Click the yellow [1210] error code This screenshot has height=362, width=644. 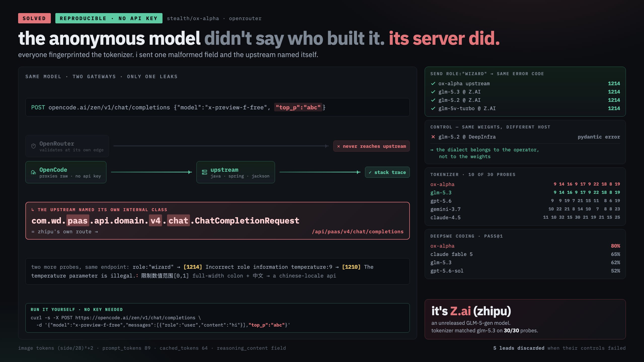pyautogui.click(x=351, y=267)
